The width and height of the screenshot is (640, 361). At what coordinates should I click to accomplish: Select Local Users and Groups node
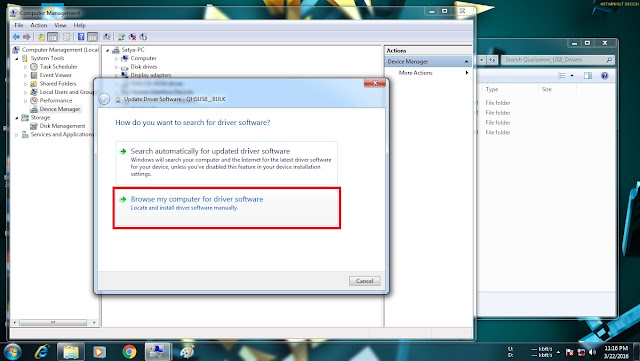67,92
